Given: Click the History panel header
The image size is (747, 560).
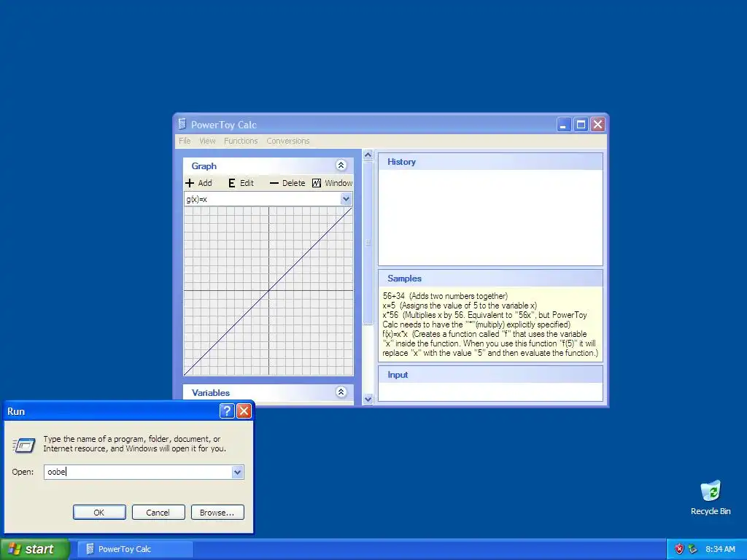Looking at the screenshot, I should pyautogui.click(x=490, y=162).
